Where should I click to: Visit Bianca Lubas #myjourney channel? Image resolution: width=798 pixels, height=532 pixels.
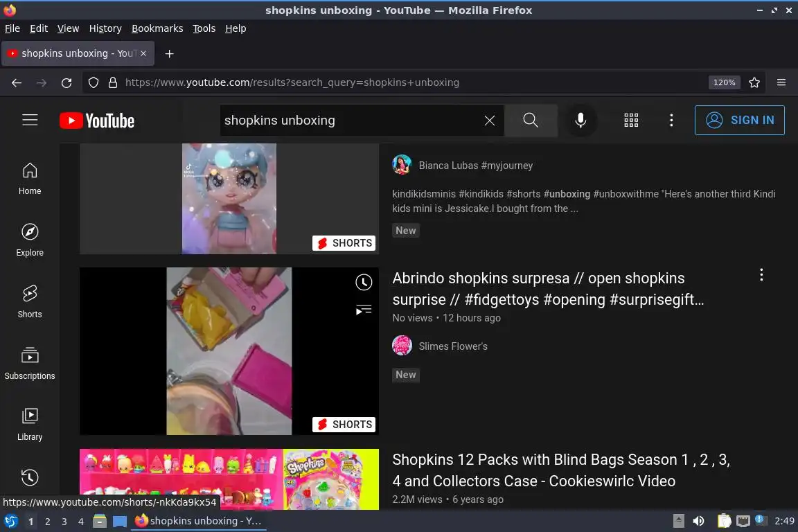pyautogui.click(x=475, y=166)
